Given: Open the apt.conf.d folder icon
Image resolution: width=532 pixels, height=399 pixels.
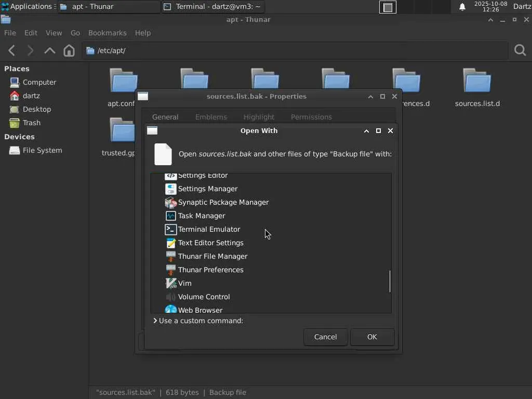Looking at the screenshot, I should point(124,81).
